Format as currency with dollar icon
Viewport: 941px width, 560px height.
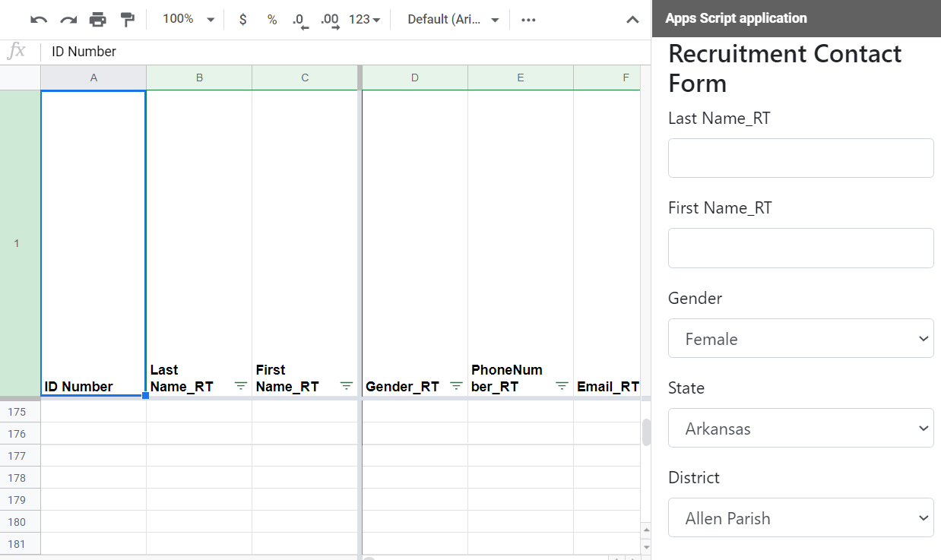click(242, 20)
